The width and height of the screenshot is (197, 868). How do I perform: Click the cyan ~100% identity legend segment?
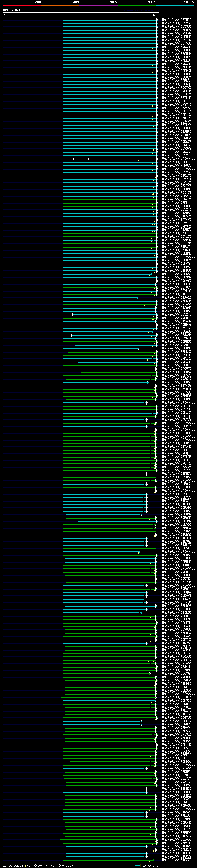click(175, 6)
